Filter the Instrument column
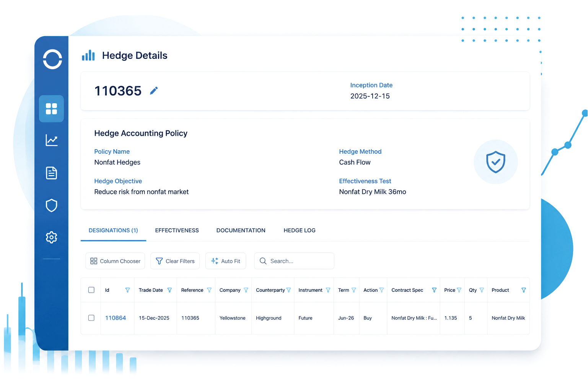 (x=328, y=290)
